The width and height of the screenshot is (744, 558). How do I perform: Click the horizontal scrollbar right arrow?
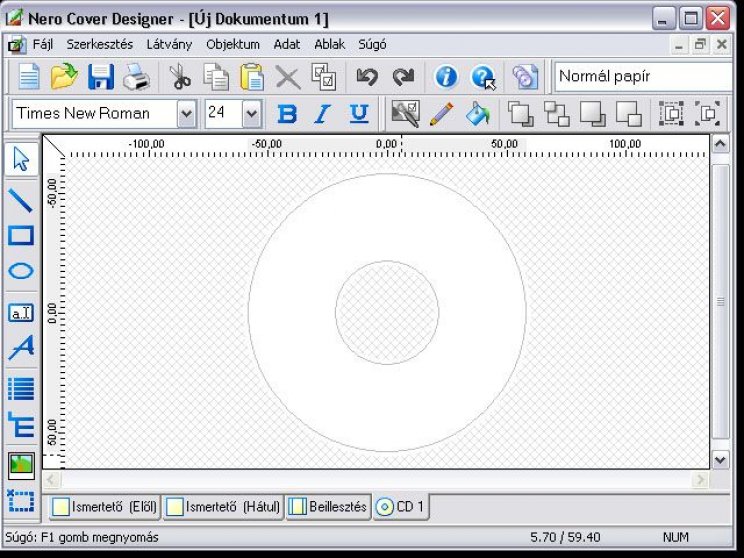(701, 480)
